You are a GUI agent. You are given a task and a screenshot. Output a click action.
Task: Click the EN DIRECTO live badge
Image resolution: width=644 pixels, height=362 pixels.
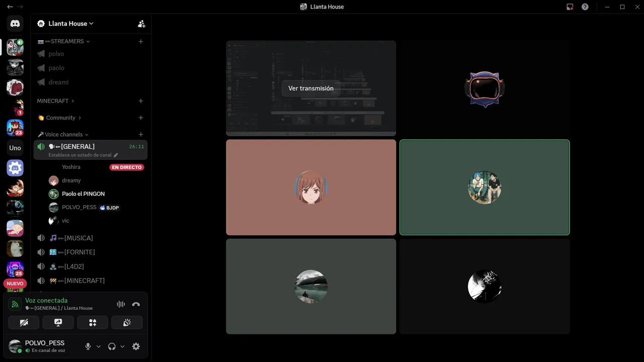127,167
